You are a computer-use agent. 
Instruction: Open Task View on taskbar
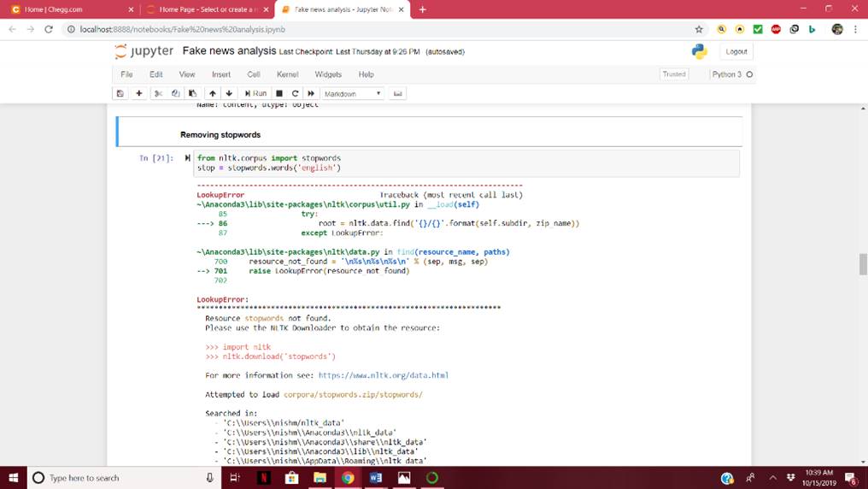[x=235, y=477]
